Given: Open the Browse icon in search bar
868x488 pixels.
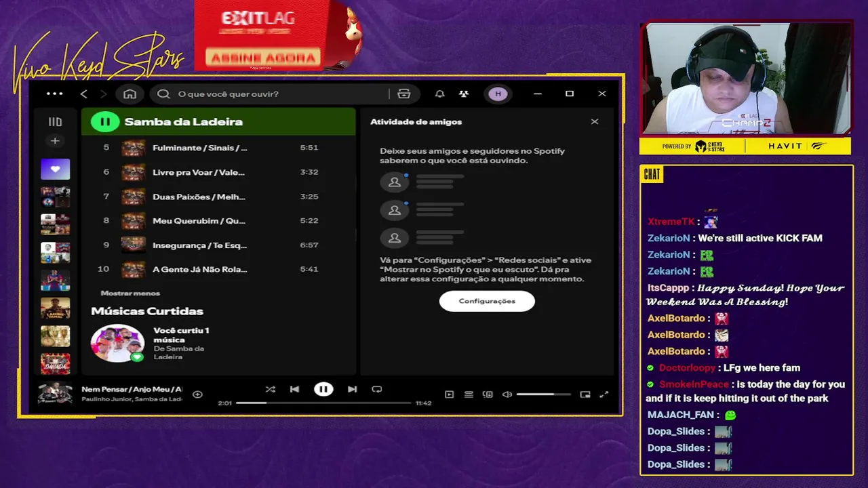Looking at the screenshot, I should tap(404, 94).
